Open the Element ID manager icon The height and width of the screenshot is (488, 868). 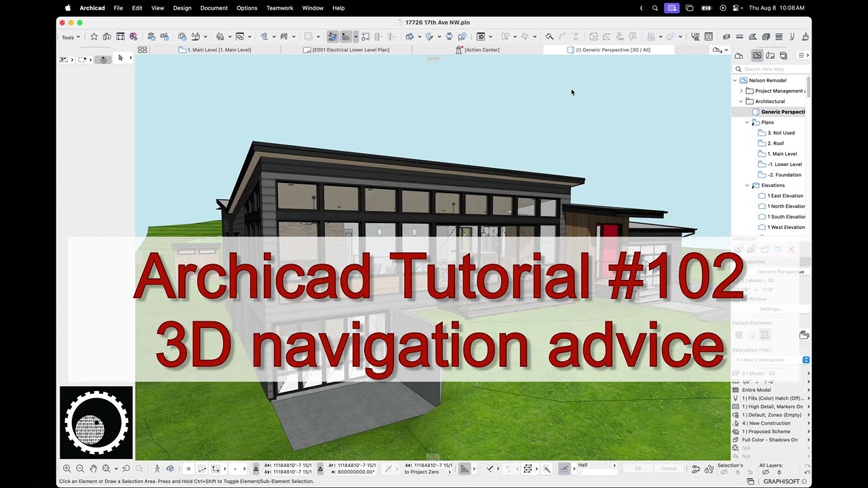point(481,37)
